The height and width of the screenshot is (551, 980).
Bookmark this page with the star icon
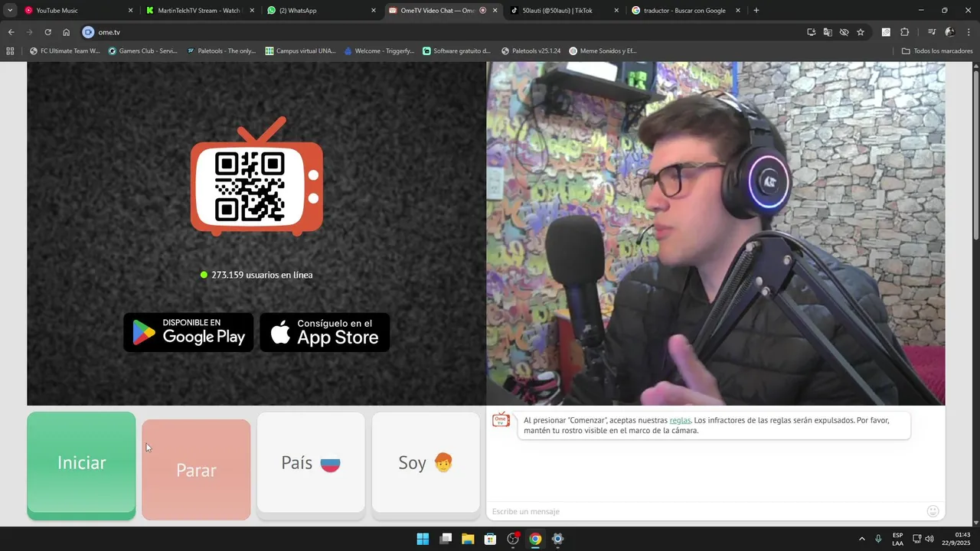coord(861,32)
